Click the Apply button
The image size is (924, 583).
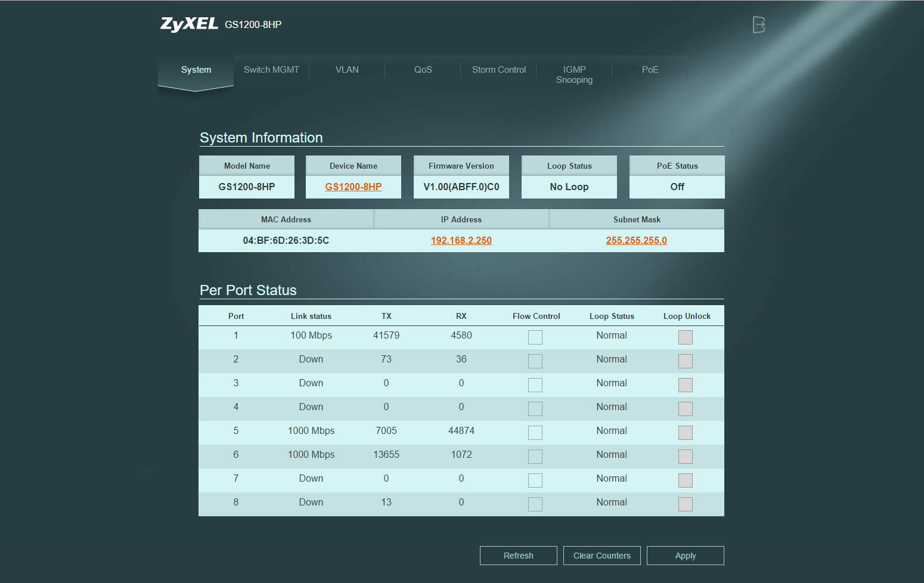coord(686,556)
